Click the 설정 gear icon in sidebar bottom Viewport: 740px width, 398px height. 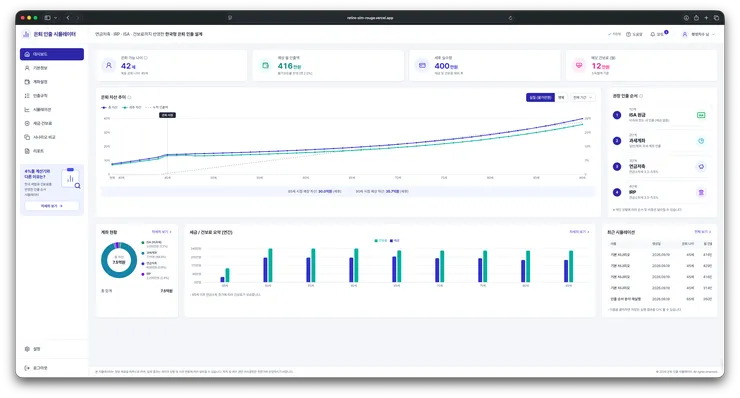pos(27,349)
